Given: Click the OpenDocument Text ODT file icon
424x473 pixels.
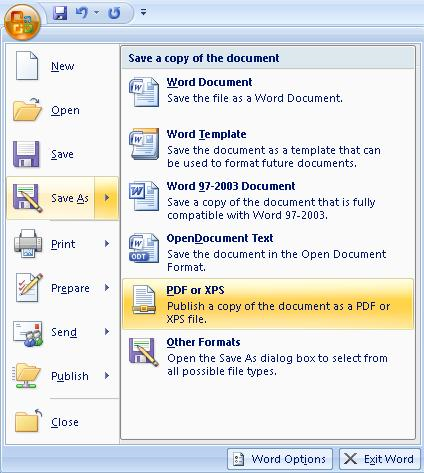Looking at the screenshot, I should pyautogui.click(x=144, y=248).
